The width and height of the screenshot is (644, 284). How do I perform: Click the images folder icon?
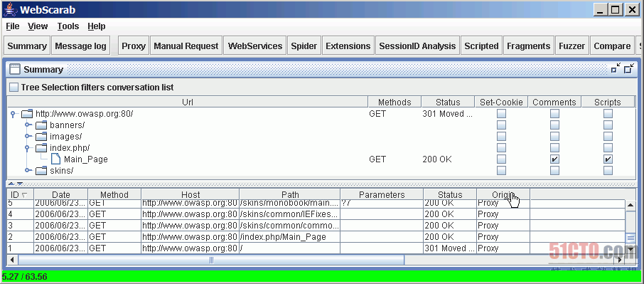(41, 137)
